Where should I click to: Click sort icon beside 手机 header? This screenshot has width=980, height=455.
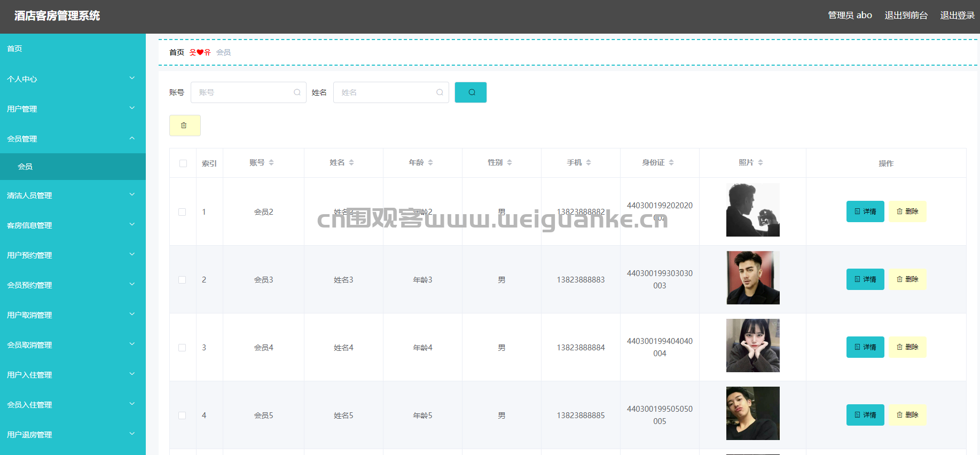click(589, 162)
